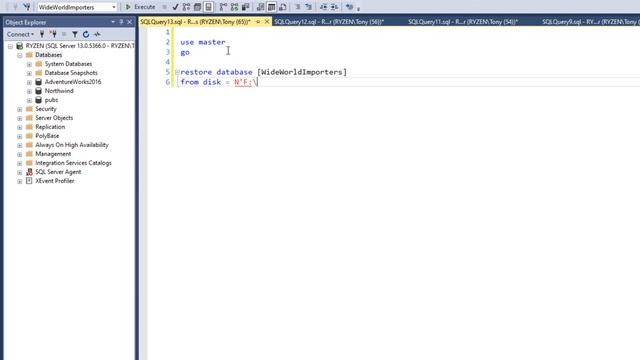Select XEvent Profiler item
640x360 pixels.
(55, 181)
